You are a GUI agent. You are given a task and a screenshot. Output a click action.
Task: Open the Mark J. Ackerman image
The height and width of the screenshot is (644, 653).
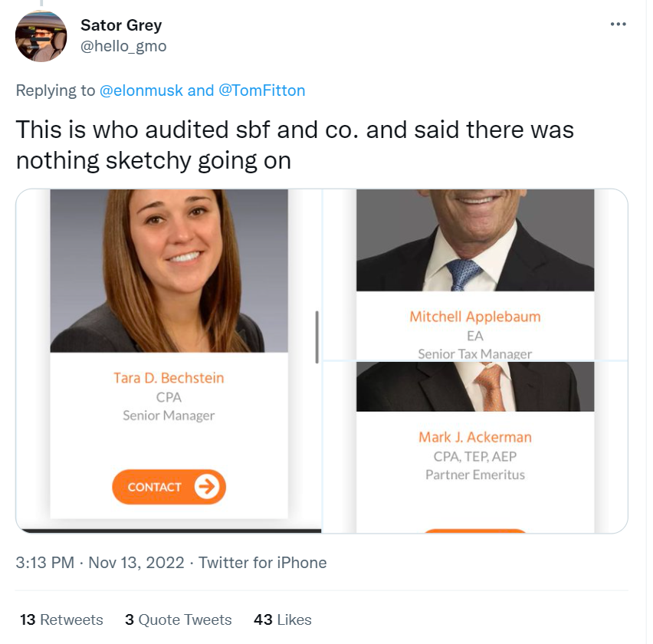coord(475,386)
